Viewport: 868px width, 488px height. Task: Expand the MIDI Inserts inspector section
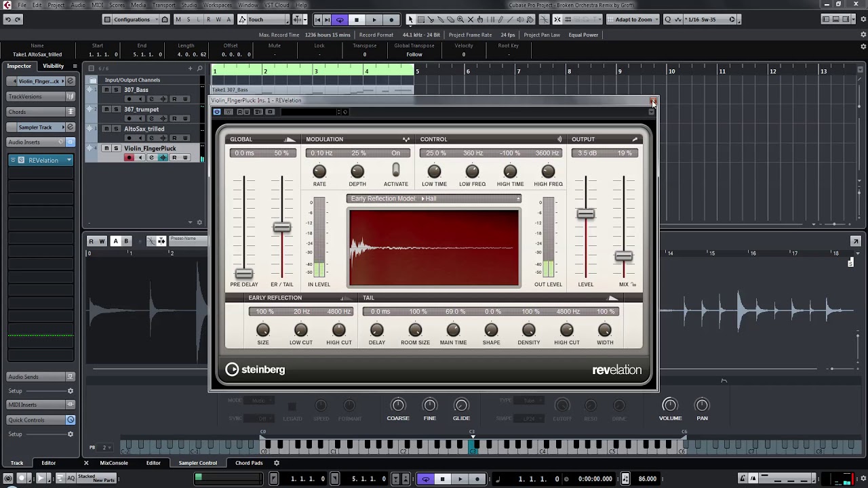[x=41, y=405]
